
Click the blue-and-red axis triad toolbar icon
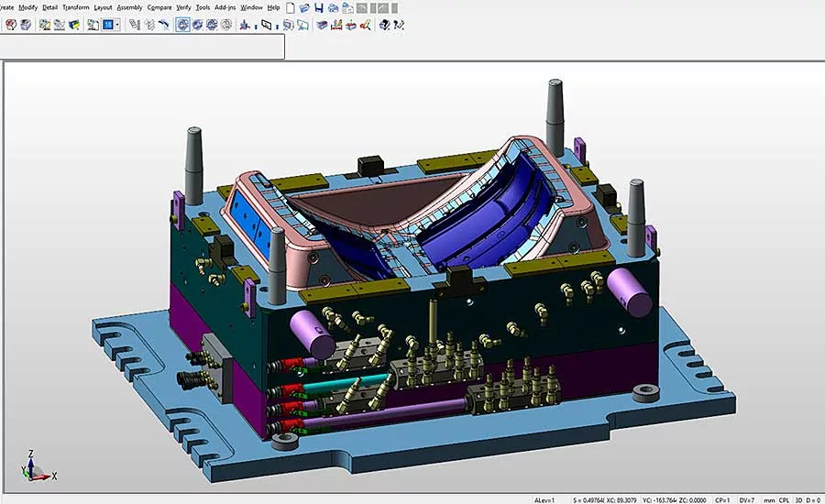click(x=245, y=25)
